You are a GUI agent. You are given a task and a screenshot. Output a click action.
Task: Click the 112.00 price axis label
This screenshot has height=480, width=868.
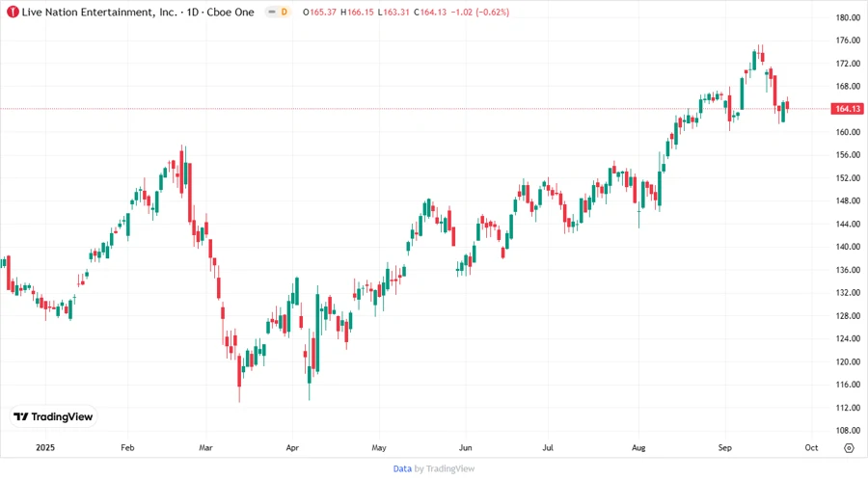click(848, 408)
